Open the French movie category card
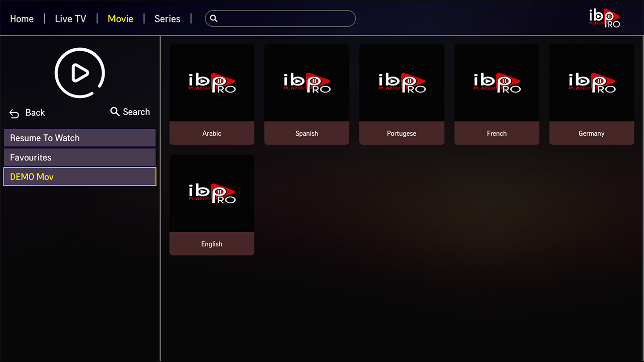This screenshot has height=362, width=644. click(x=497, y=94)
